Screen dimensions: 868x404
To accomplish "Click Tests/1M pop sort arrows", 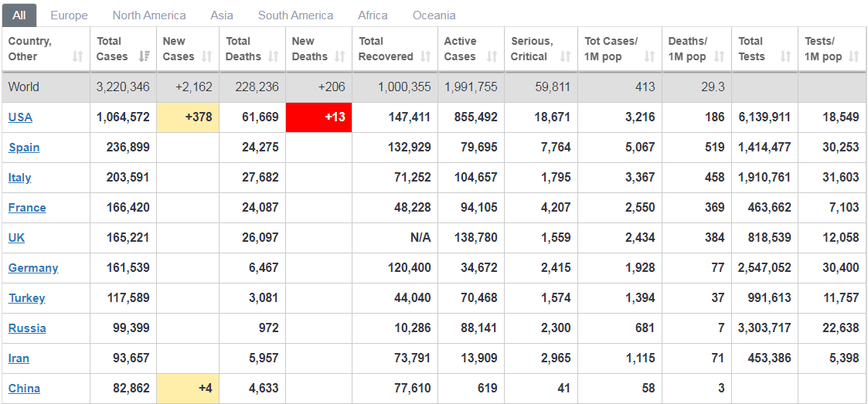I will tap(853, 56).
